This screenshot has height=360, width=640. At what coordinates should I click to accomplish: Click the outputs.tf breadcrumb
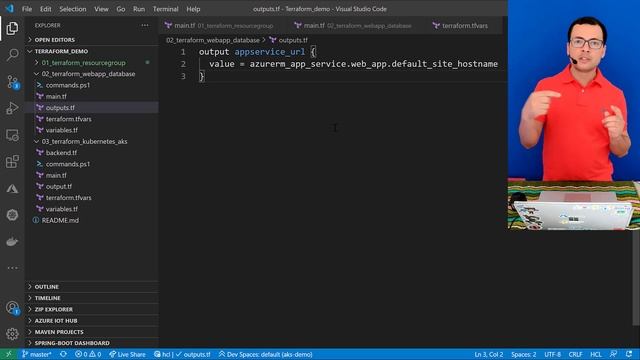(x=289, y=40)
